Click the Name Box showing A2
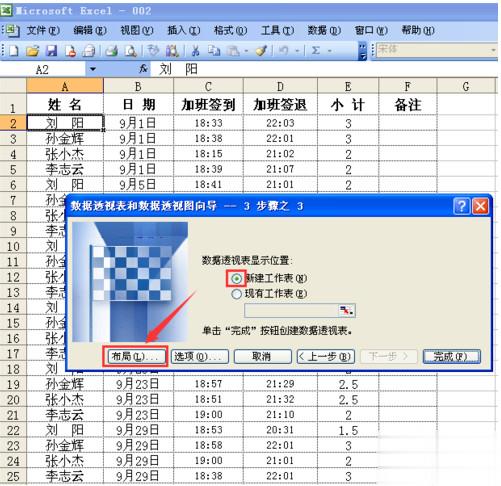The width and height of the screenshot is (501, 486). (43, 69)
